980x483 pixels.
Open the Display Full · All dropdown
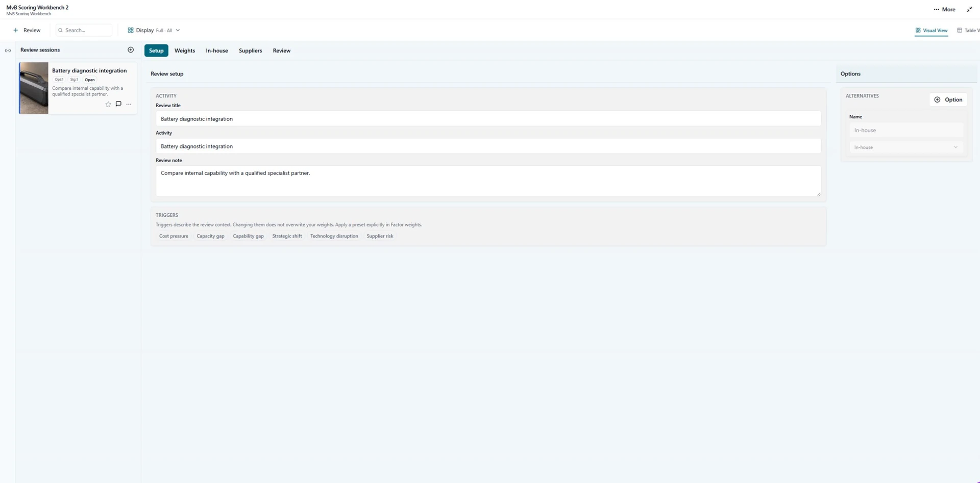[x=154, y=30]
